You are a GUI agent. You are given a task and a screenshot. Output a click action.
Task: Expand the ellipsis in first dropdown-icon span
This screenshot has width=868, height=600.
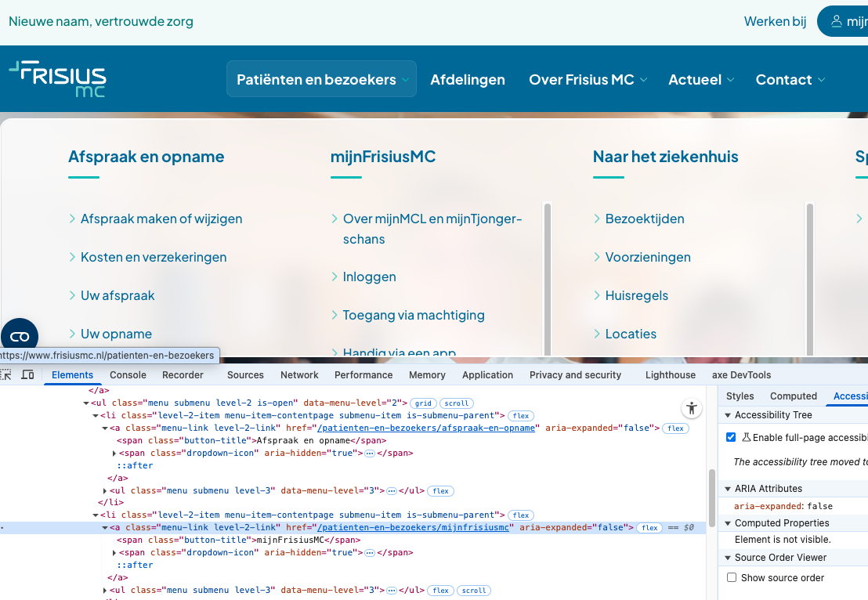pos(370,454)
